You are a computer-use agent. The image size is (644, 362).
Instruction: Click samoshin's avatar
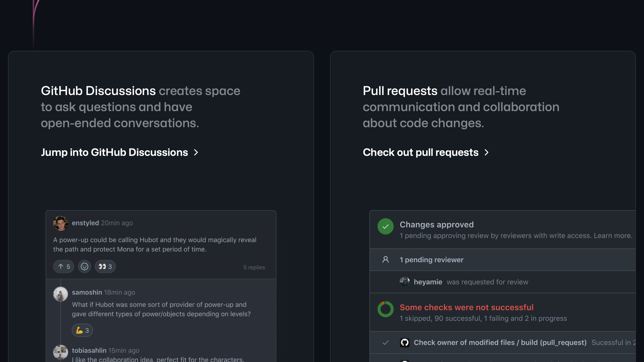60,294
